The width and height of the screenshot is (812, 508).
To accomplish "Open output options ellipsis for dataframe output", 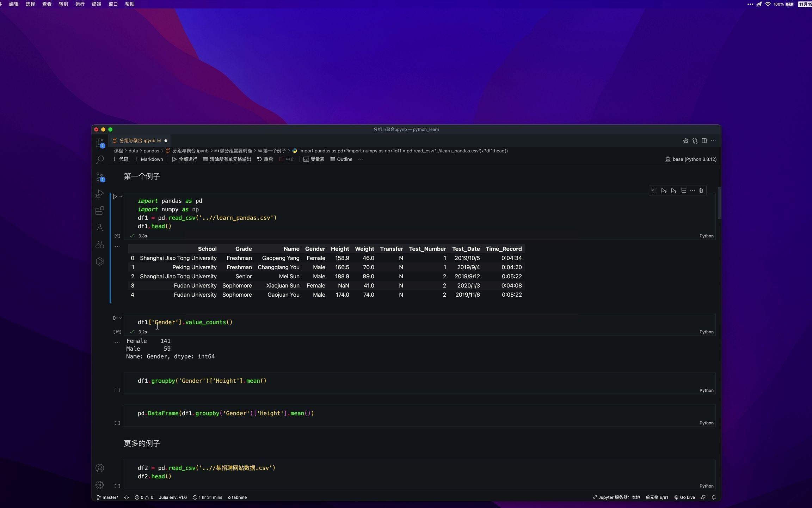I will pyautogui.click(x=117, y=246).
